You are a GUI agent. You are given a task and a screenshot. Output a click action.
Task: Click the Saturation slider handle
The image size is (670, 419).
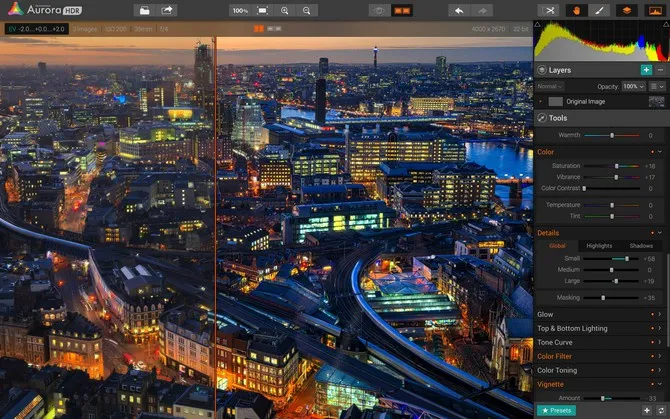(617, 166)
